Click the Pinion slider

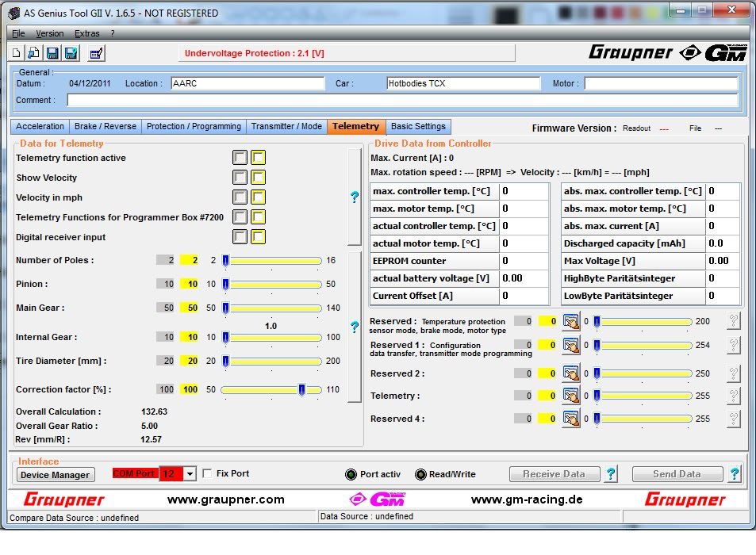[x=271, y=285]
